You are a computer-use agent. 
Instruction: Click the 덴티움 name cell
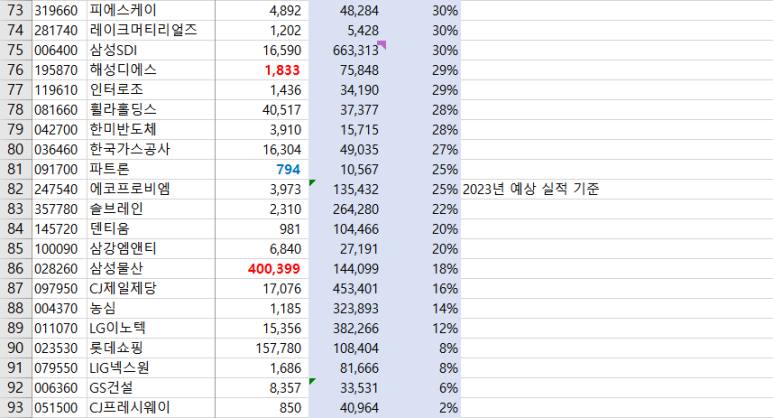[151, 229]
